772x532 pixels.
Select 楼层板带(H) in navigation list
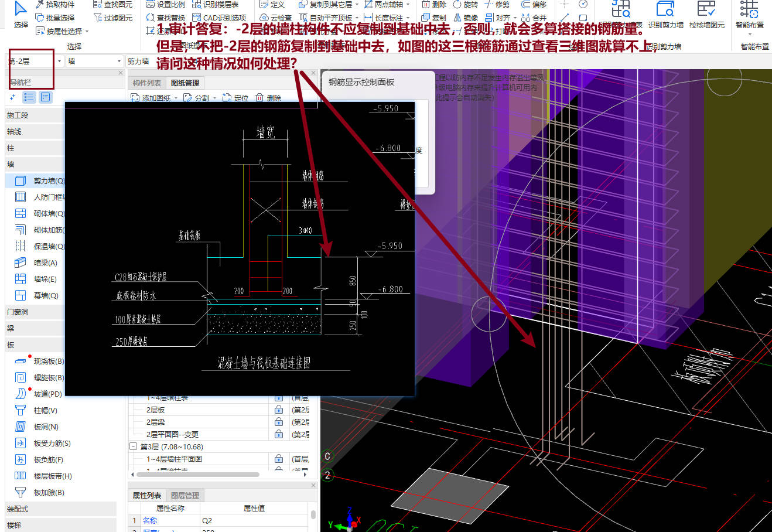click(x=43, y=476)
